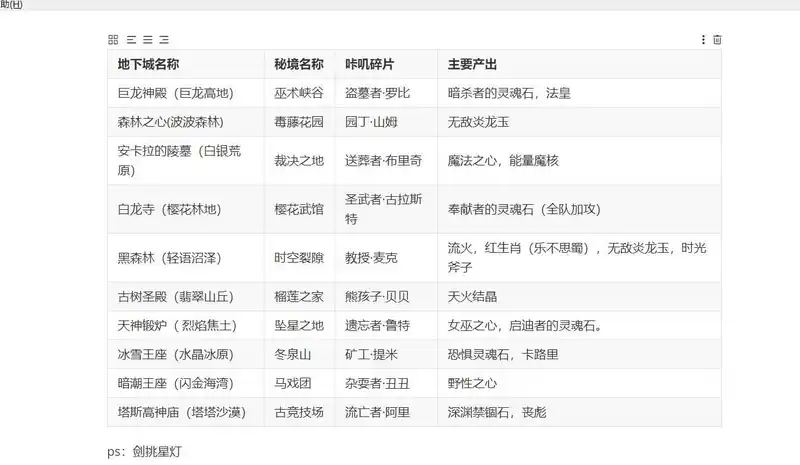Click the 白龙寺（樱花林地）cell
Viewport: 800px width, 465px height.
[186, 209]
